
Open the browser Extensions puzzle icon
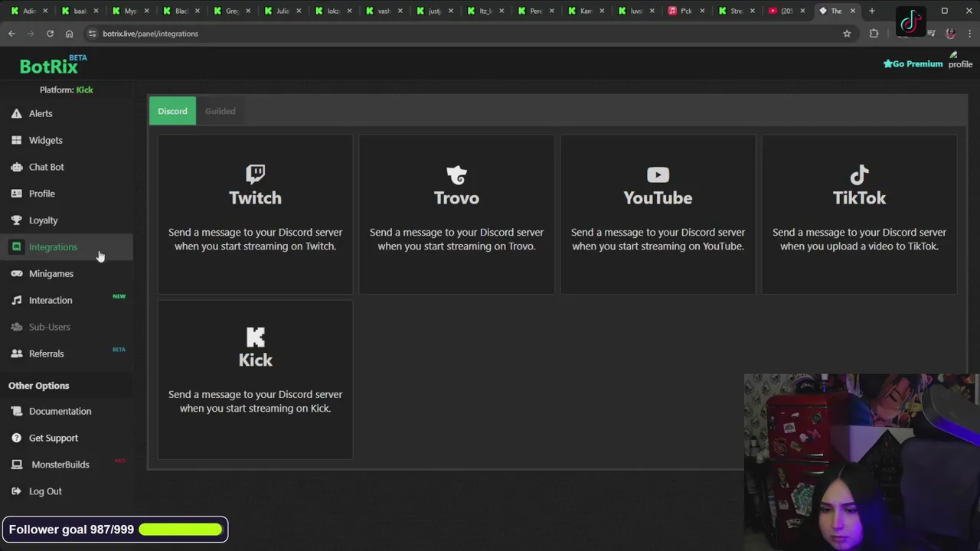(x=874, y=34)
